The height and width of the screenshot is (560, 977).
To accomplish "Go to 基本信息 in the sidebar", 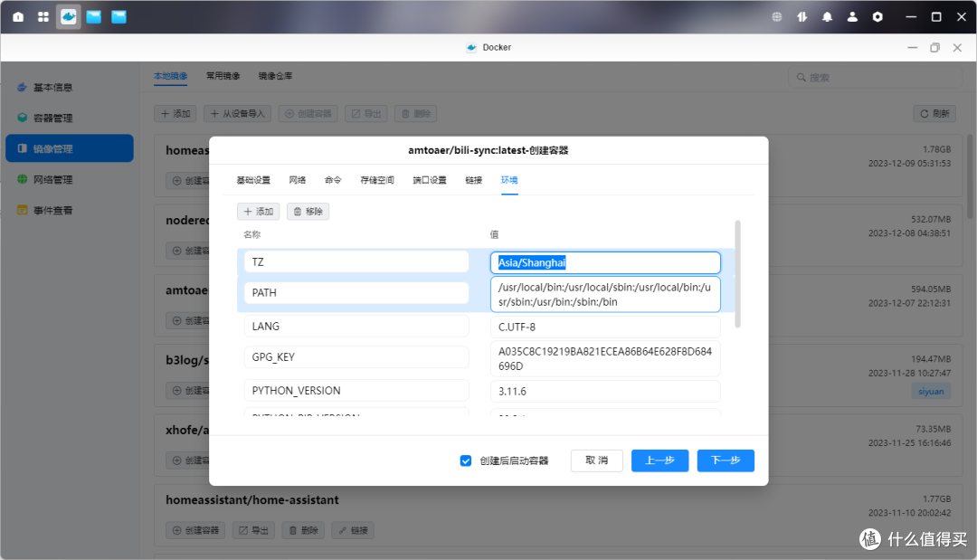I will pos(70,87).
